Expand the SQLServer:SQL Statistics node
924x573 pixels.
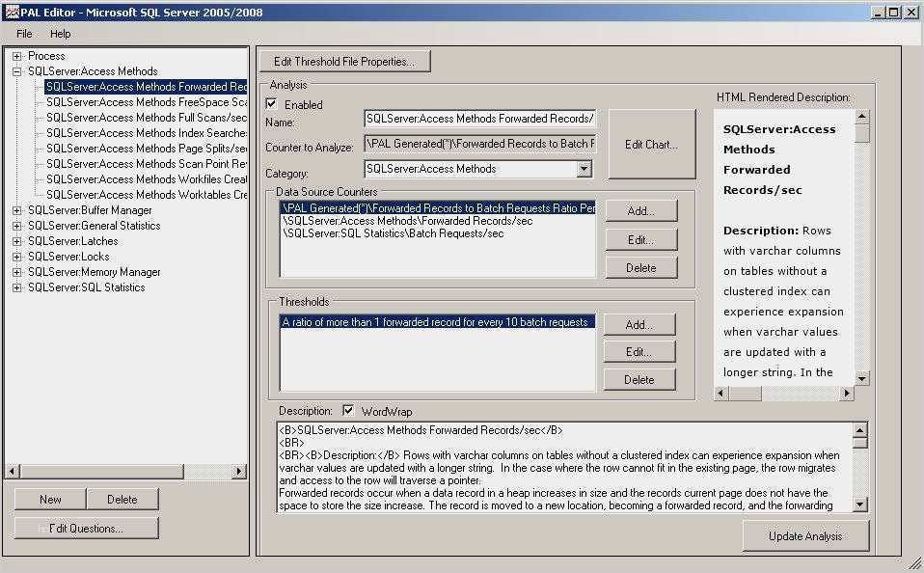(x=17, y=287)
